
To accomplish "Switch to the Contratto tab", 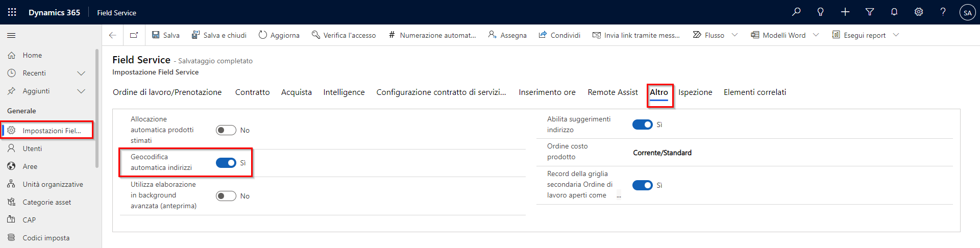I will 252,92.
